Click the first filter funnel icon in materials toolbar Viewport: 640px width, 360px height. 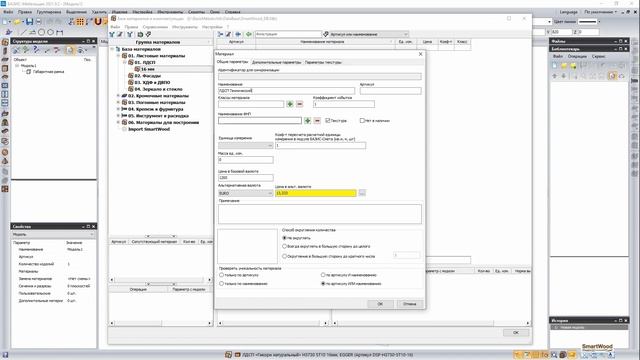click(112, 34)
